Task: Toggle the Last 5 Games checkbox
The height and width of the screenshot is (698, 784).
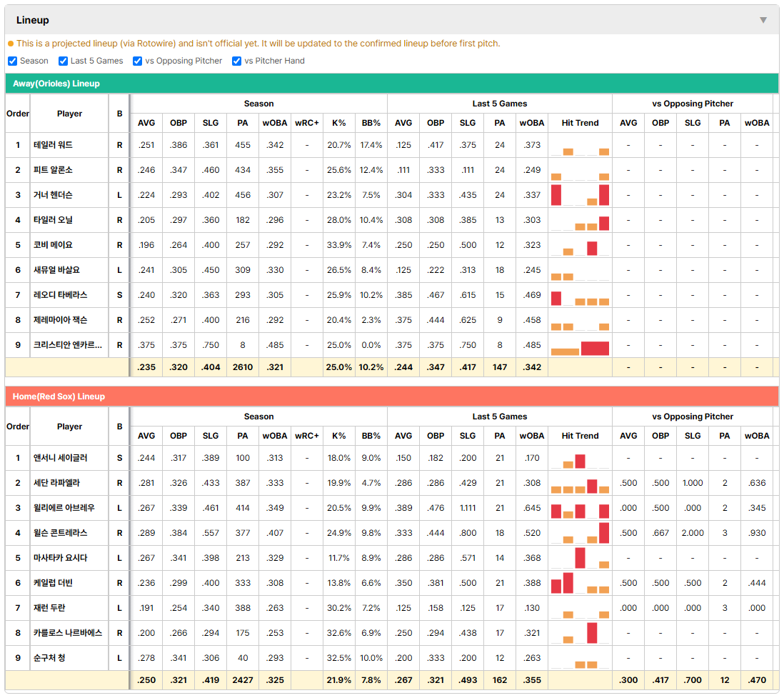Action: tap(63, 61)
